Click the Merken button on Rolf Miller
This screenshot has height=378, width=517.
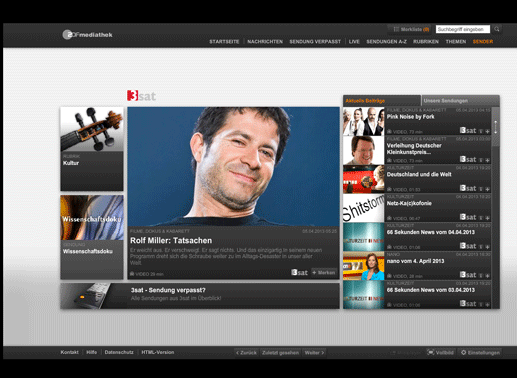click(324, 272)
